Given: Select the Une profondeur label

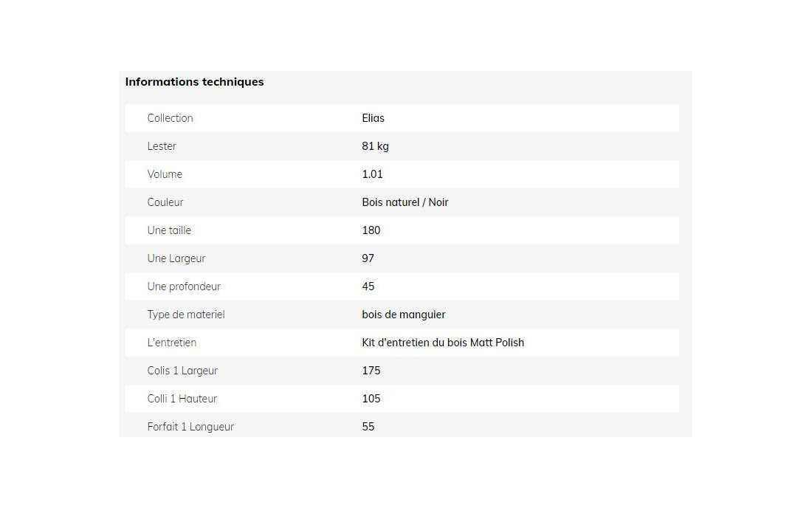Looking at the screenshot, I should pos(184,286).
